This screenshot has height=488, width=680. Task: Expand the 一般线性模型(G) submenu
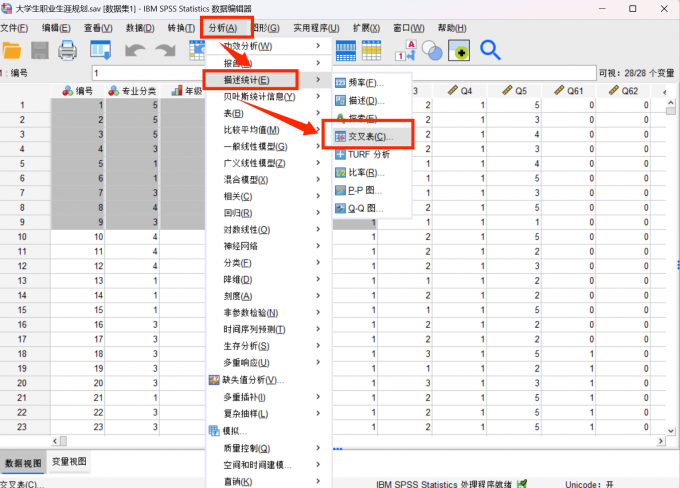(269, 147)
